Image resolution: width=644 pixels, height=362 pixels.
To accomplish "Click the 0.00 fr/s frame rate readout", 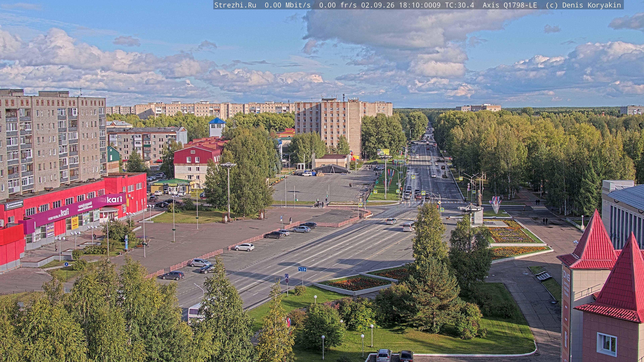I will tap(338, 5).
